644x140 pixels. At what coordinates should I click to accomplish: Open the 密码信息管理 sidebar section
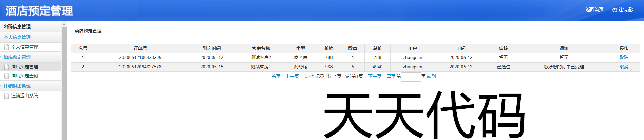tap(17, 27)
